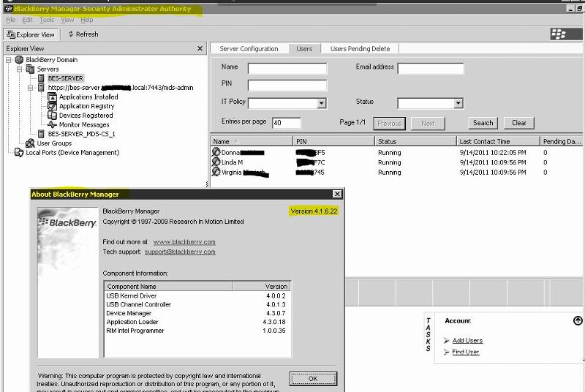Viewport: 585px width, 392px height.
Task: Click the Version column header in About dialog
Action: 262,287
